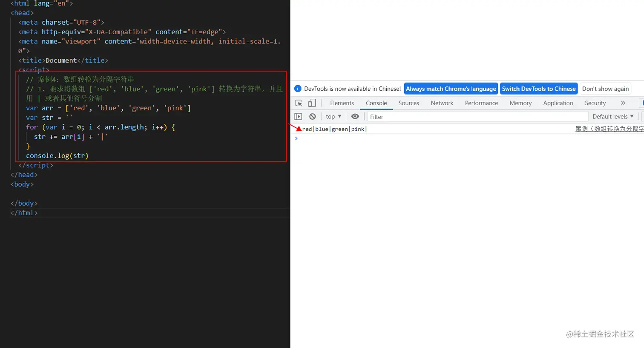
Task: Open Default levels dropdown
Action: point(613,116)
